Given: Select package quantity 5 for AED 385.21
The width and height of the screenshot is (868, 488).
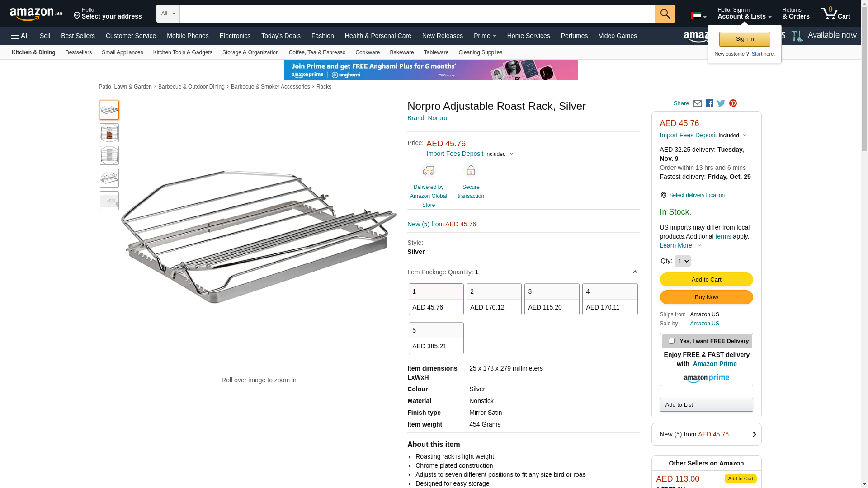Looking at the screenshot, I should click(x=436, y=338).
